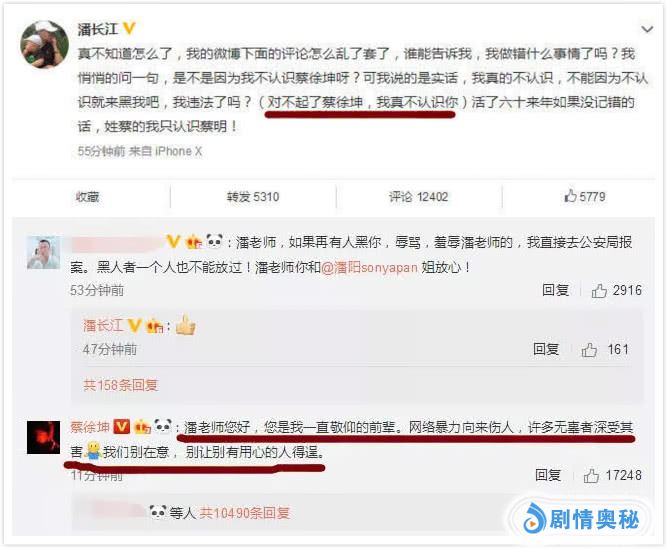
Task: Open the 转发 5310 tab
Action: pos(253,197)
